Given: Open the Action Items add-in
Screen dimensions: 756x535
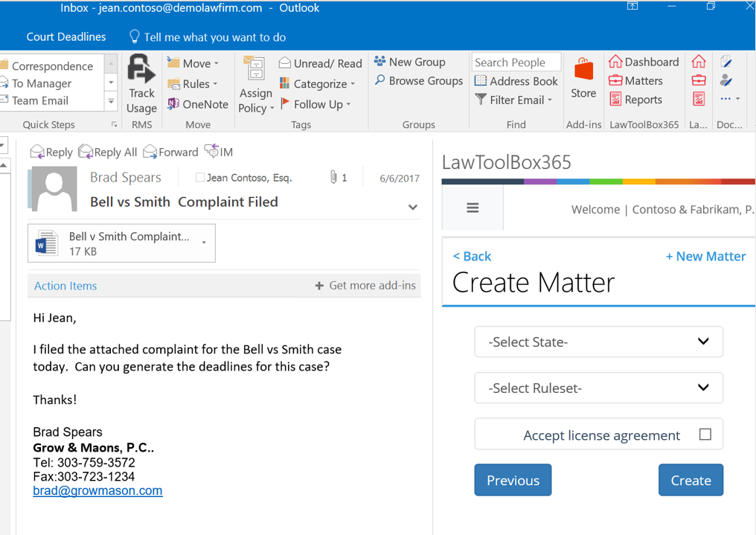Looking at the screenshot, I should click(65, 286).
